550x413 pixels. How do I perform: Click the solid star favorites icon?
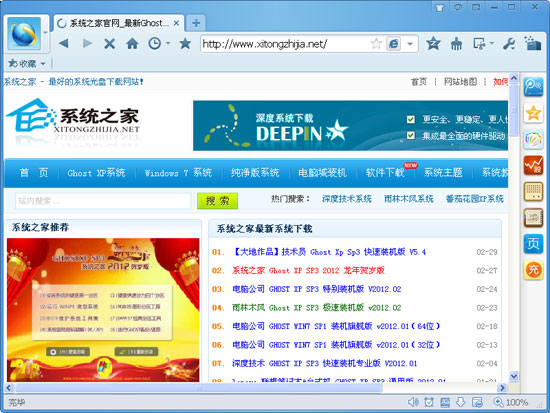185,44
